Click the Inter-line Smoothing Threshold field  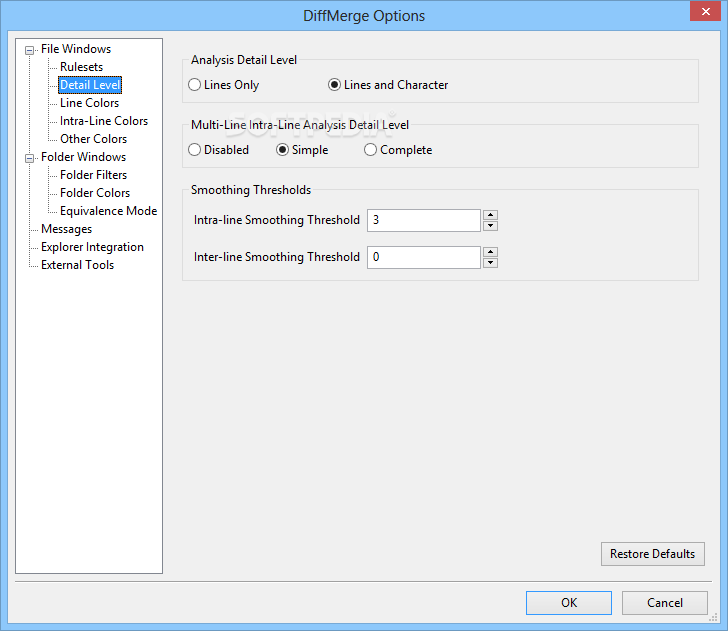point(423,257)
